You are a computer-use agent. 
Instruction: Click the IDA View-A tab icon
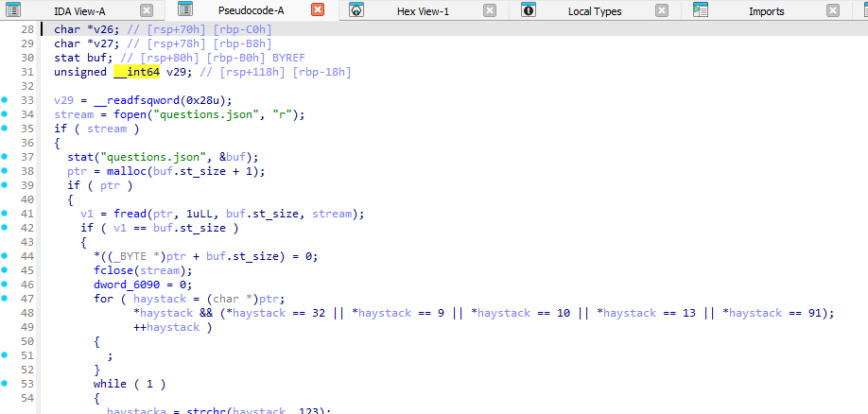tap(13, 11)
